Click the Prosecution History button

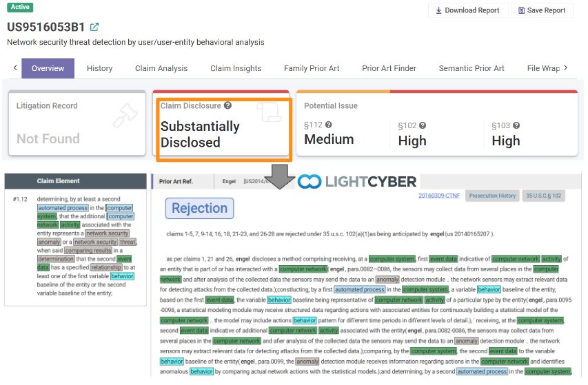[x=492, y=196]
